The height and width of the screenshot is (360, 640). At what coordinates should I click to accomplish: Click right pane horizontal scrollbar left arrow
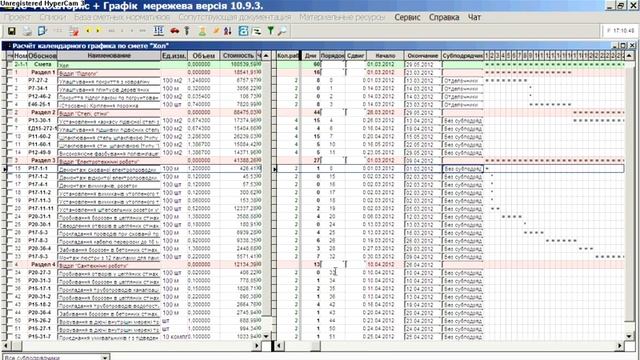(x=280, y=346)
